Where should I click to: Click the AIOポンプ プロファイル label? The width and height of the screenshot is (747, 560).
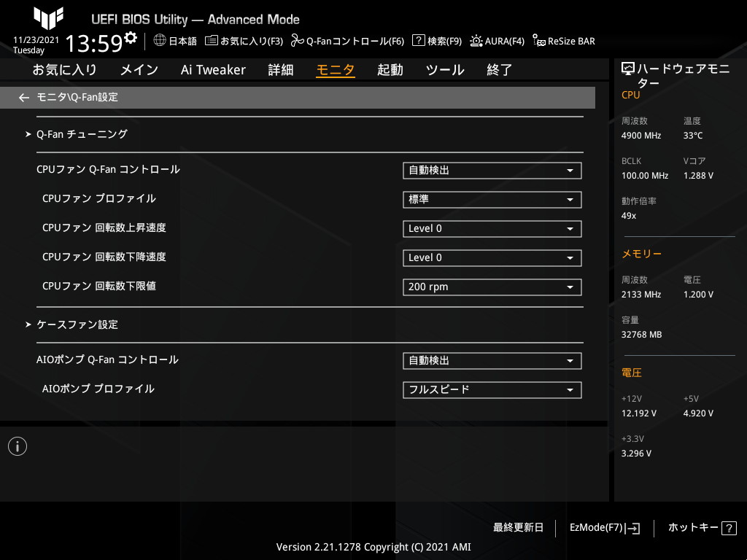(98, 389)
